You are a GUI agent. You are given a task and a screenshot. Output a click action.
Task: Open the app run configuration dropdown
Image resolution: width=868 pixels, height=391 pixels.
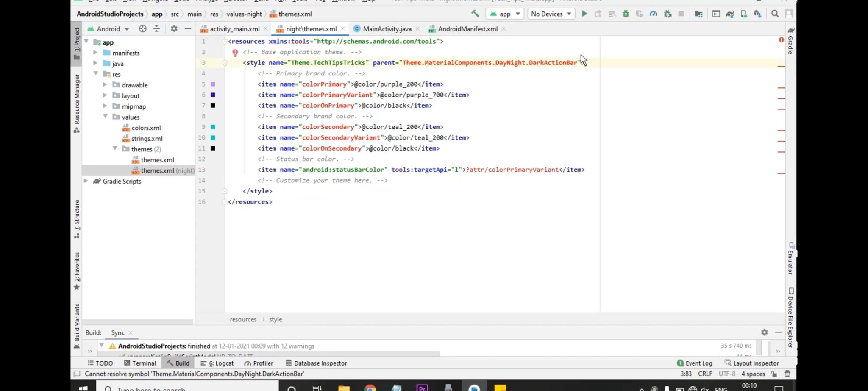click(505, 14)
